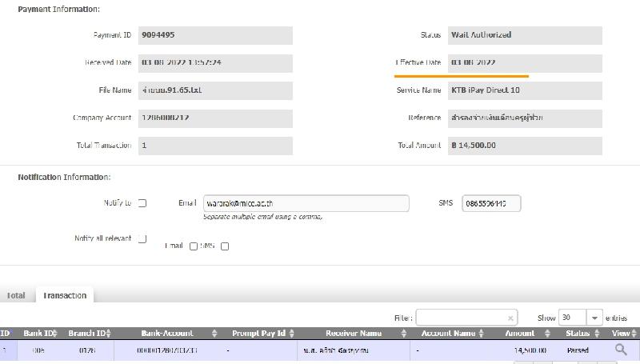Sort by Status column arrows
Screen dimensions: 640x364
597,334
